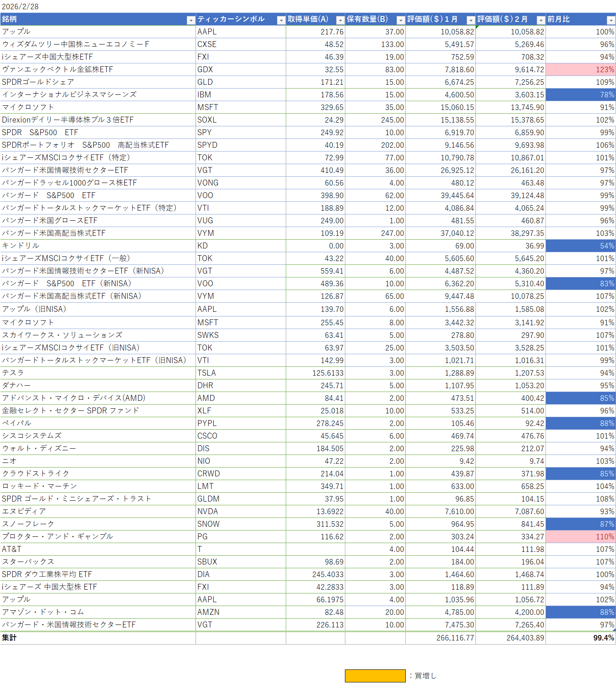Select the blue 54% cell for キンドリル
Screen dimensions: 616x695
[580, 246]
